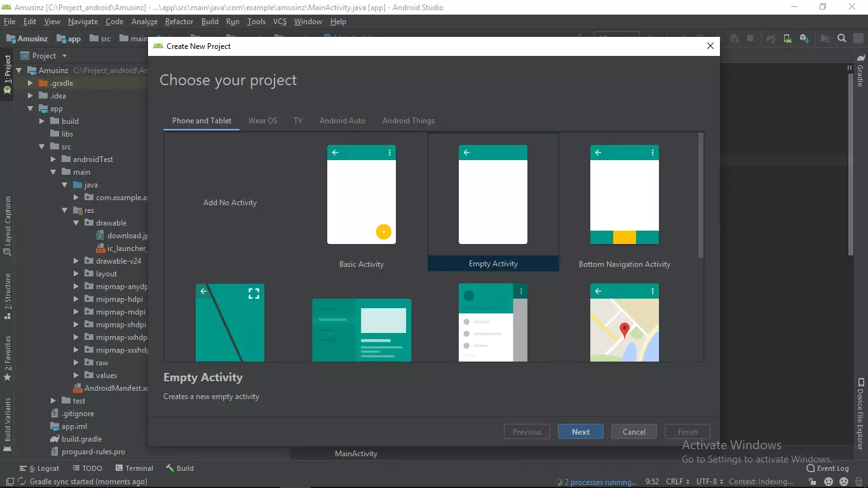Expand the build folder arrow
Image resolution: width=868 pixels, height=488 pixels.
coord(41,121)
